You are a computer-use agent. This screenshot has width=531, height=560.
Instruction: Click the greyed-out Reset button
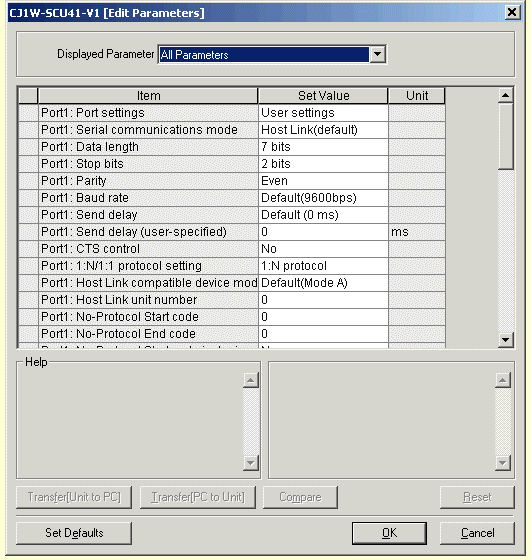[477, 497]
